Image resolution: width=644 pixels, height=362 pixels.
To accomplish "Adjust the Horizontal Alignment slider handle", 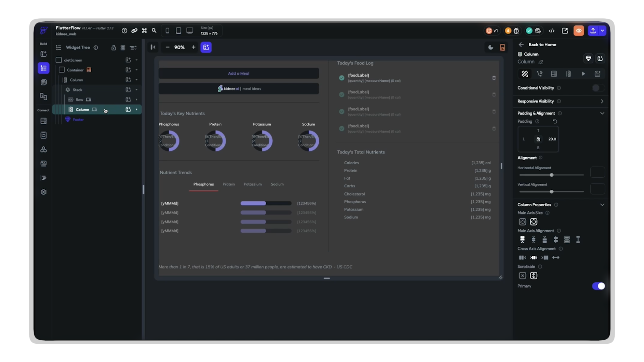I will pos(551,175).
